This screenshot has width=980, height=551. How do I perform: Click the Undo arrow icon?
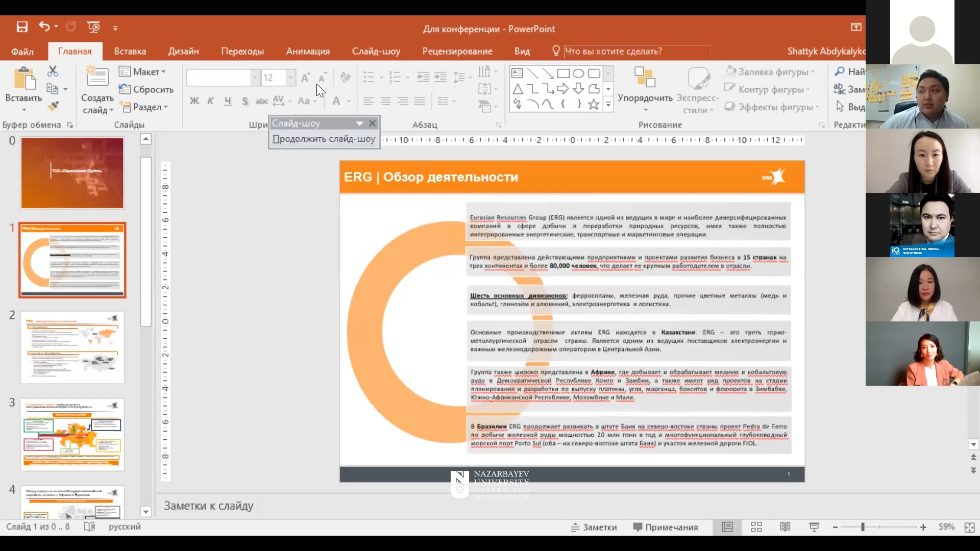pos(44,27)
